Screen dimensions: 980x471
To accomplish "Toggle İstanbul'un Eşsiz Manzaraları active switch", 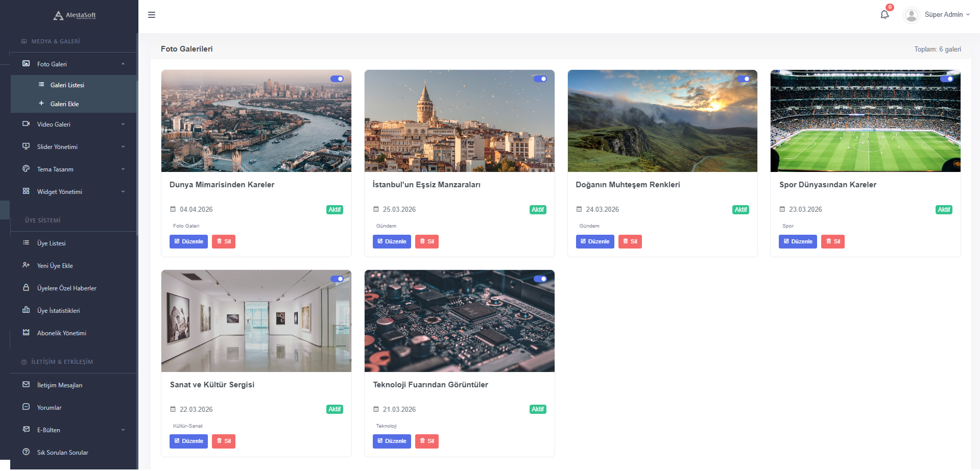I will pyautogui.click(x=540, y=79).
